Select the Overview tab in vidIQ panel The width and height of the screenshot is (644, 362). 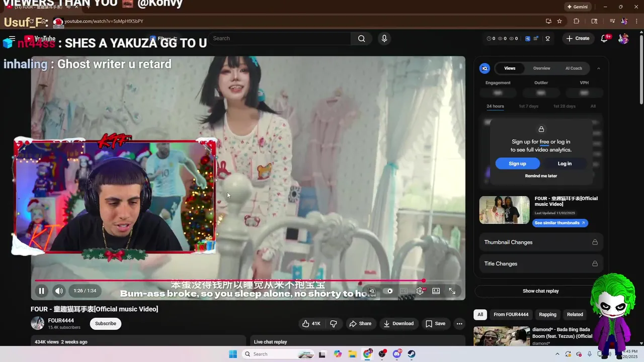click(542, 68)
